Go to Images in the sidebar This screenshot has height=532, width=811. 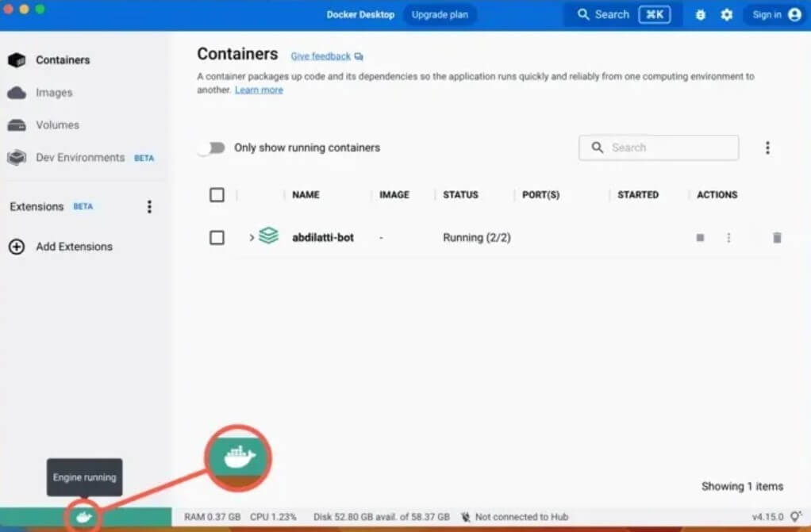click(53, 93)
